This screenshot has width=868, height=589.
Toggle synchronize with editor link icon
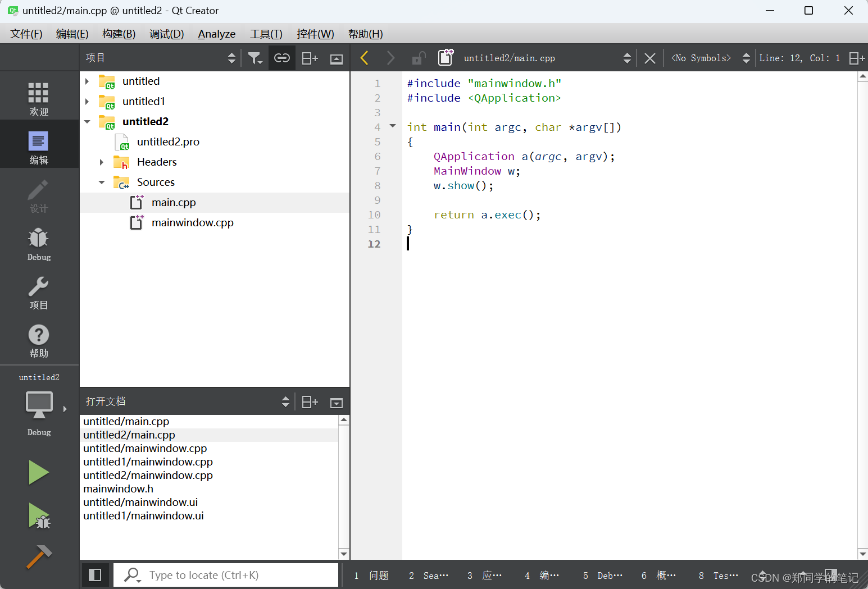pyautogui.click(x=282, y=58)
